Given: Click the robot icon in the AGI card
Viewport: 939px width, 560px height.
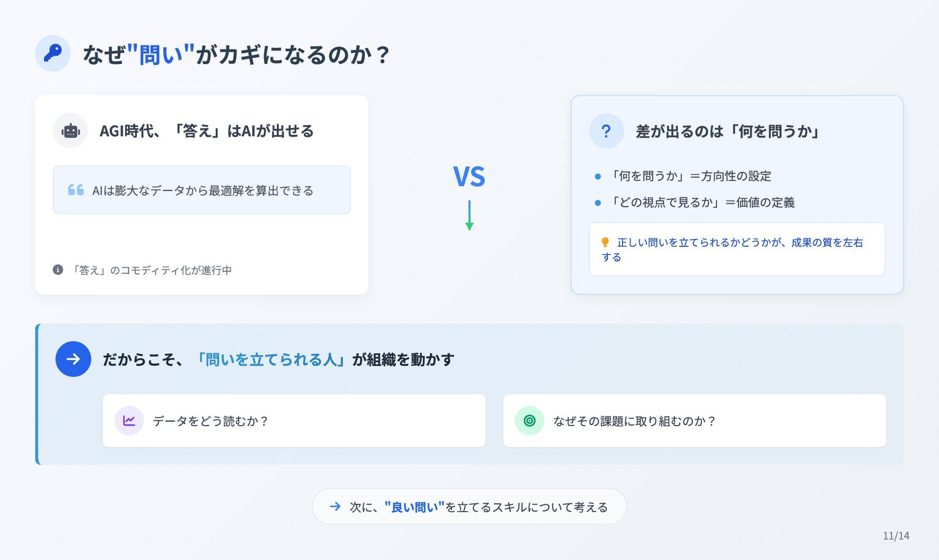Looking at the screenshot, I should [x=70, y=130].
